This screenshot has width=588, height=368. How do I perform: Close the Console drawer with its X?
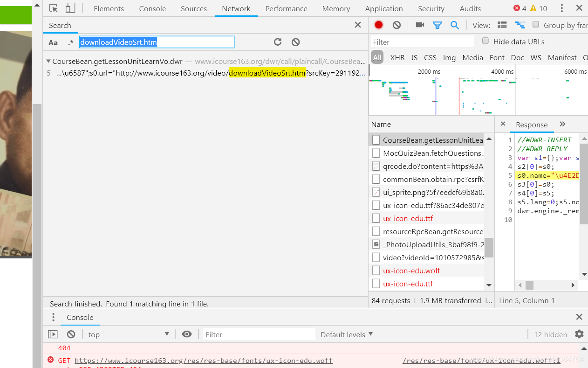579,317
